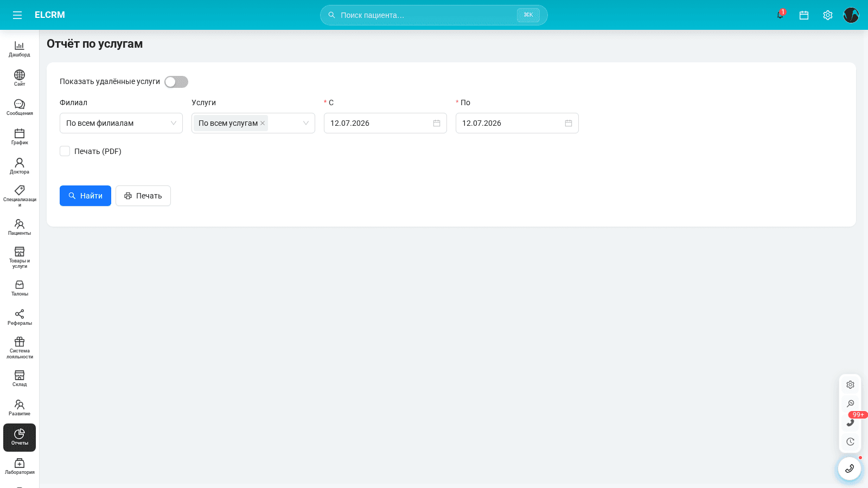The height and width of the screenshot is (488, 868).
Task: Remove the По всем услугам tag
Action: [x=263, y=123]
